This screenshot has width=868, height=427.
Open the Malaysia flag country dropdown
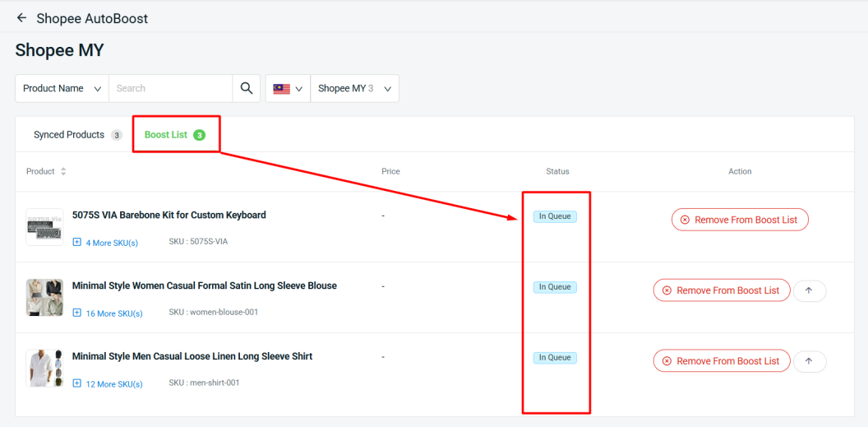(x=288, y=89)
